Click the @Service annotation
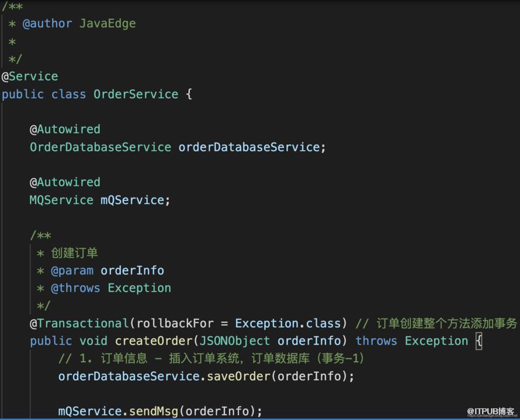 click(30, 77)
